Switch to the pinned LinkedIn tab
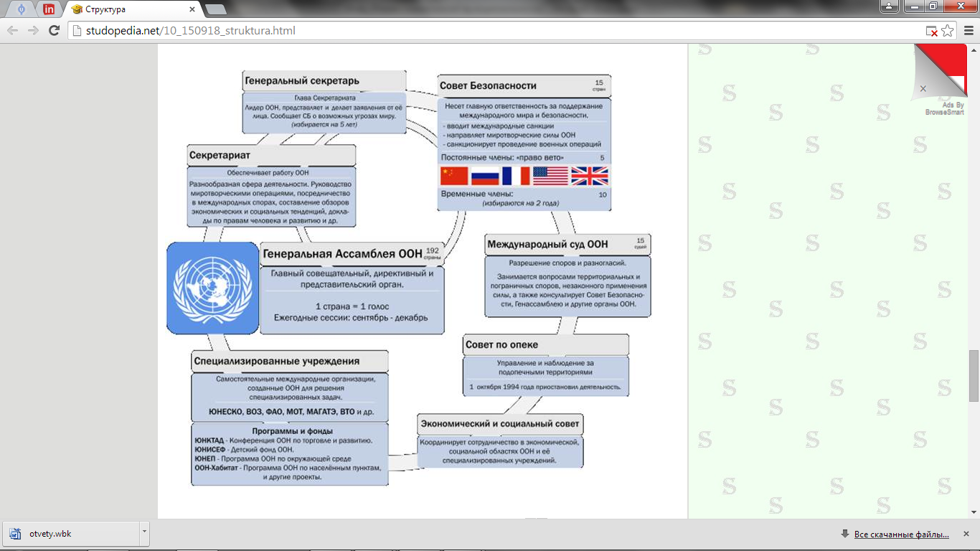The width and height of the screenshot is (980, 551). coord(48,9)
